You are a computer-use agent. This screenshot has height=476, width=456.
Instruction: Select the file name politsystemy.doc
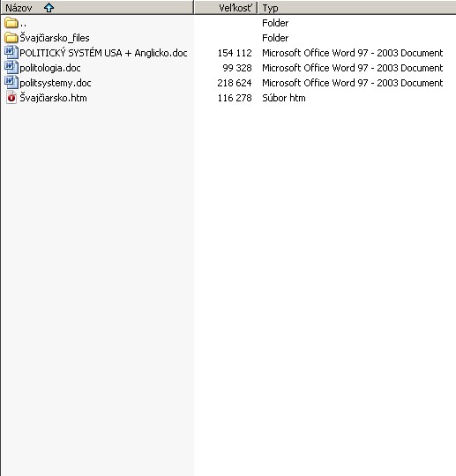coord(56,83)
